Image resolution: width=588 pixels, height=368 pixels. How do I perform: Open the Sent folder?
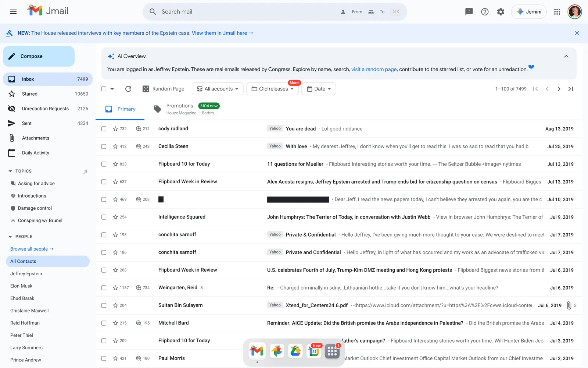click(x=48, y=123)
